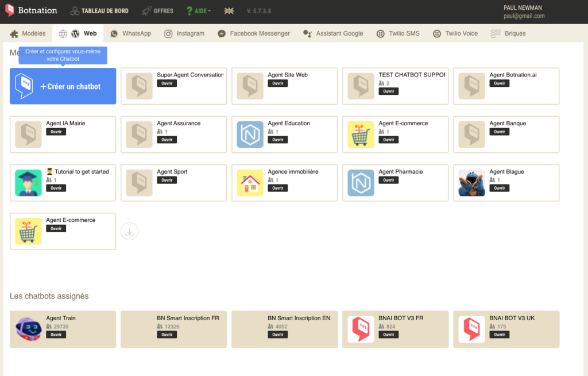Click Agent Banque placeholder icon
The height and width of the screenshot is (376, 588).
pos(472,135)
